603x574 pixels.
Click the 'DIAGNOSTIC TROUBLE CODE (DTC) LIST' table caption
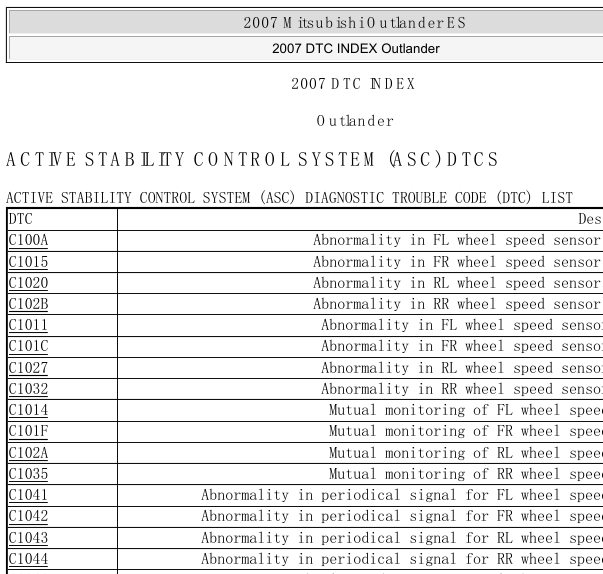(x=439, y=198)
